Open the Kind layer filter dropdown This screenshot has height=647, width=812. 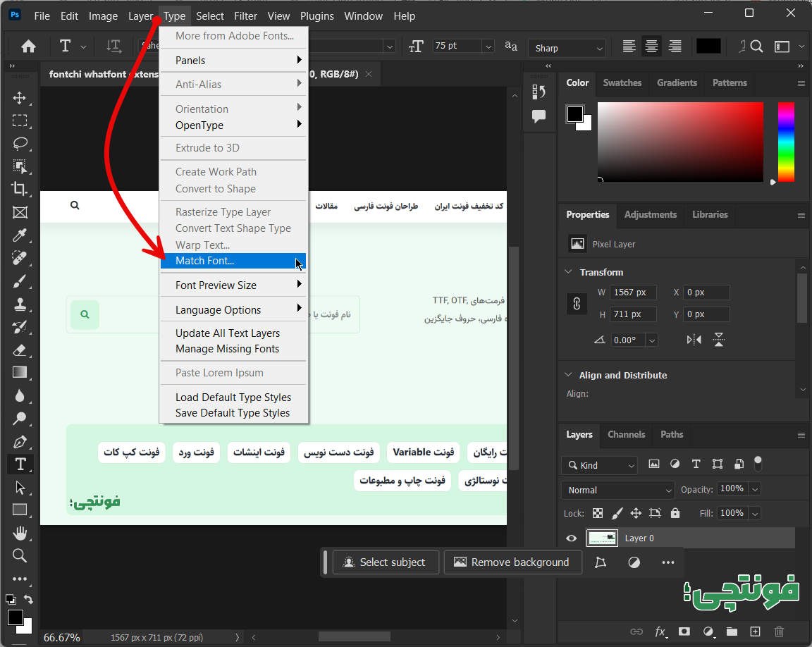click(x=599, y=465)
